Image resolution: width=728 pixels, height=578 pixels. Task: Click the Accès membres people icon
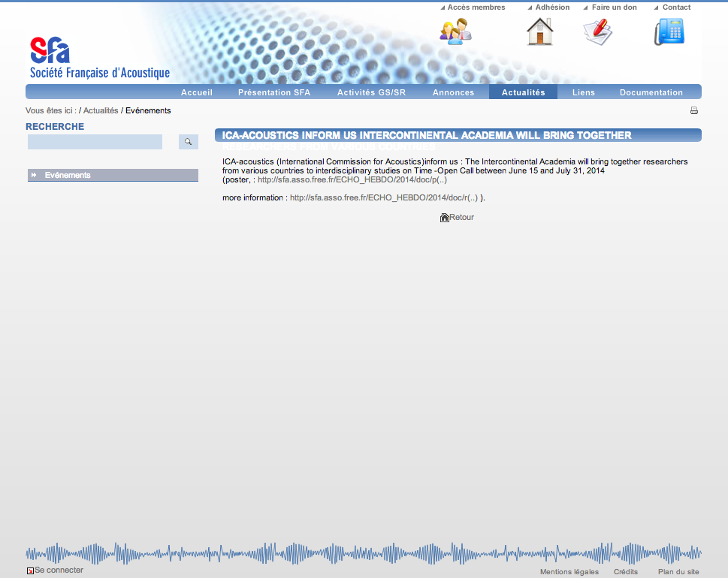455,32
